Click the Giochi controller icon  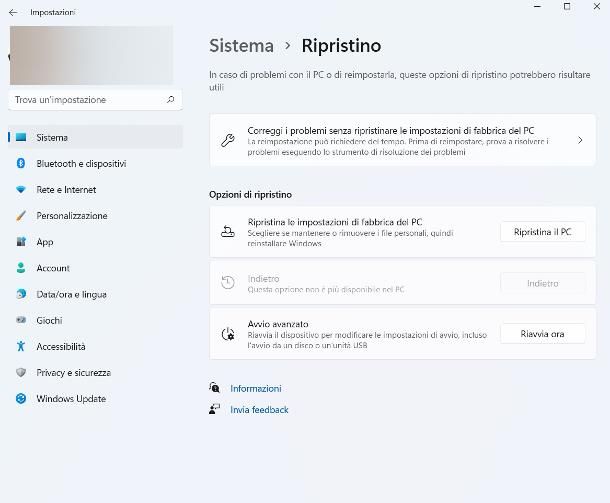click(x=21, y=320)
